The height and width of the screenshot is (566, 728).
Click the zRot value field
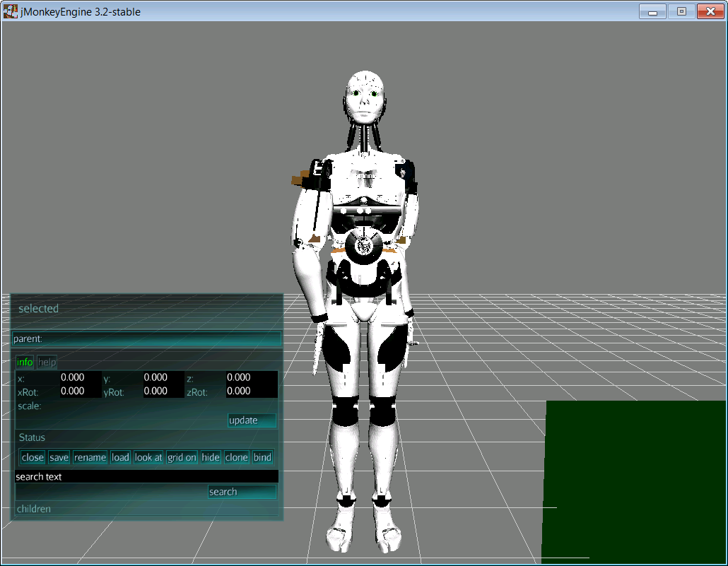[x=252, y=391]
